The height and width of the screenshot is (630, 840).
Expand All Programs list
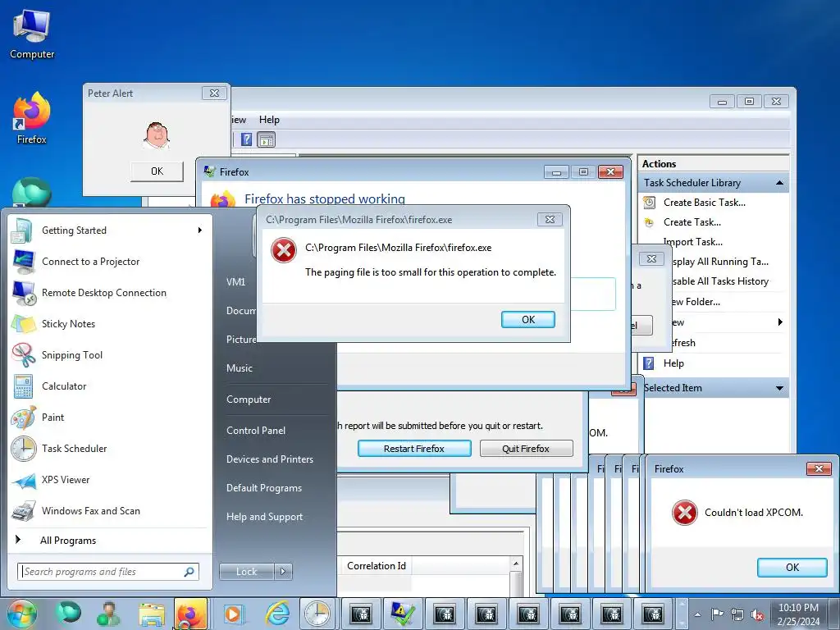pos(68,541)
